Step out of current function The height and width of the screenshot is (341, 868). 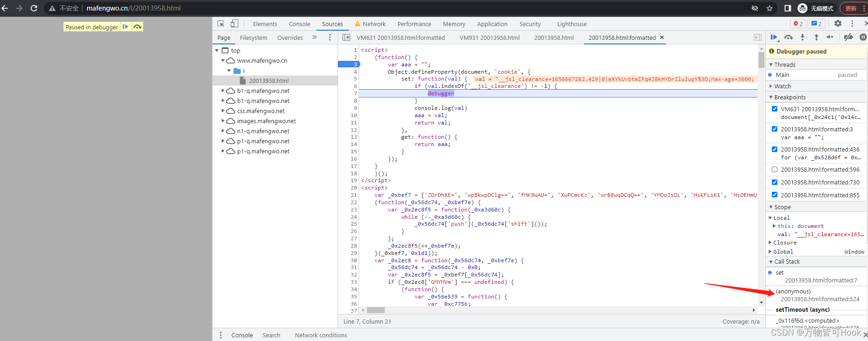(x=816, y=38)
